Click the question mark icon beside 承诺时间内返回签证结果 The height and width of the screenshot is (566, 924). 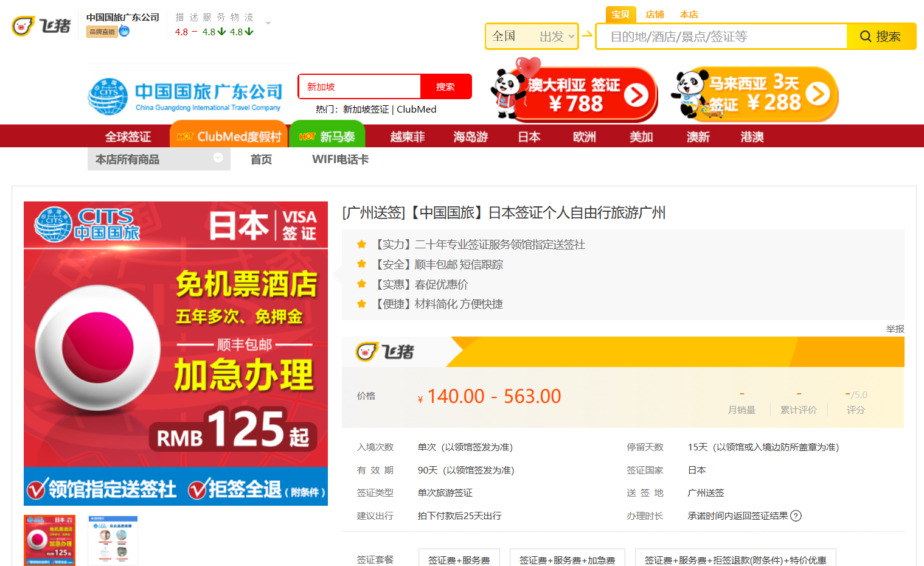(796, 516)
